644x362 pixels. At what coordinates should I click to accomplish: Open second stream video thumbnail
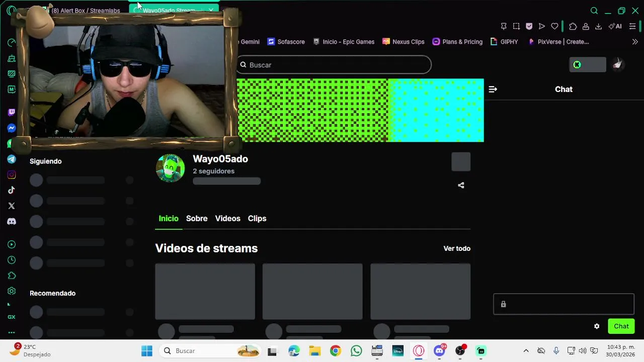coord(312,292)
